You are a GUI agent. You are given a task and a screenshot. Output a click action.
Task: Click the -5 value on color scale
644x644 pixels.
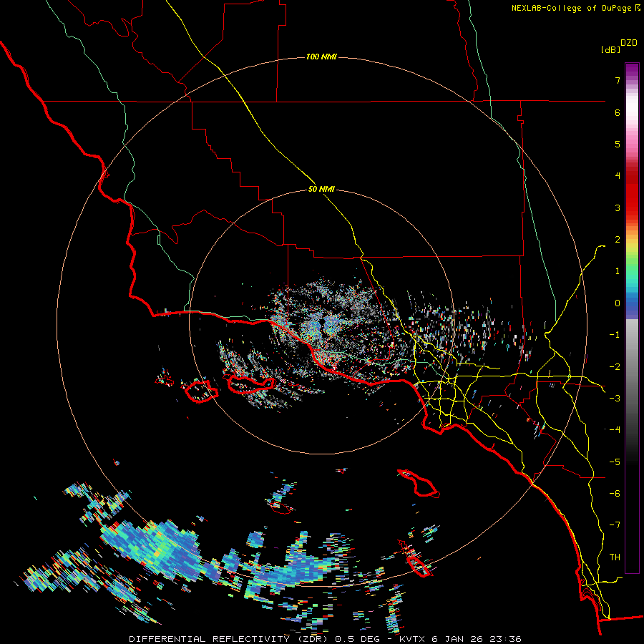[615, 462]
